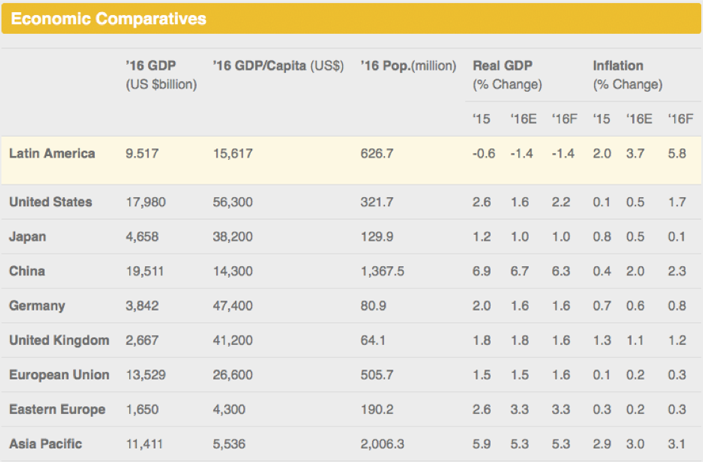Click Latin America '15 Real GDP -0.6
This screenshot has width=703, height=462.
pyautogui.click(x=484, y=153)
